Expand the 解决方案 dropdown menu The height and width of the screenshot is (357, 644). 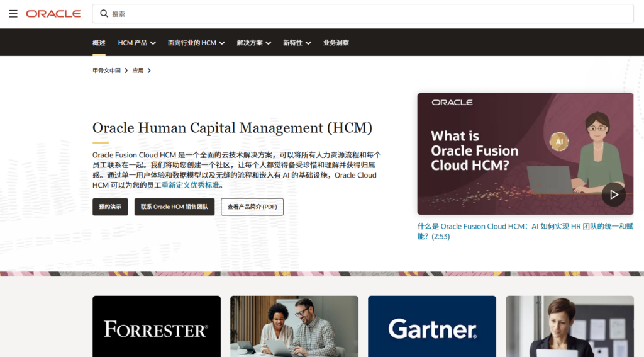(x=254, y=43)
